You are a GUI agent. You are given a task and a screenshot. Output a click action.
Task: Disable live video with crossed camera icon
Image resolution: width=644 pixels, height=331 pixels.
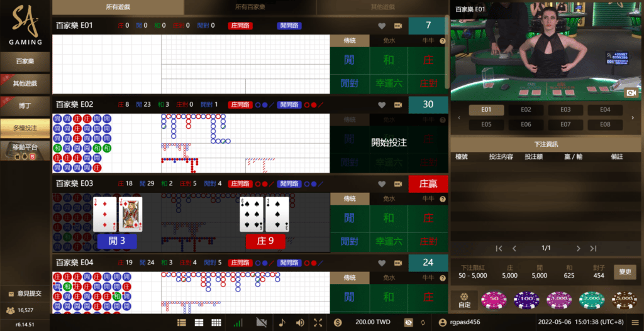(x=261, y=322)
